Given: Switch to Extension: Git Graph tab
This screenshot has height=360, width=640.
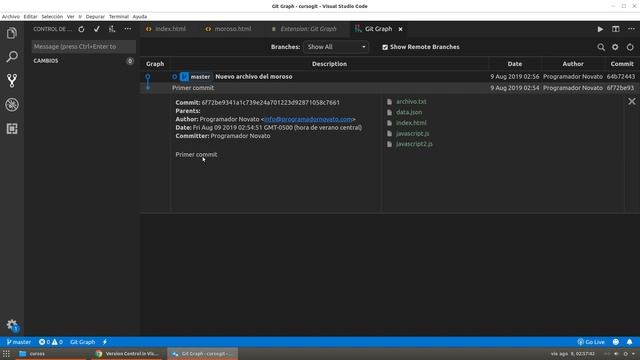Looking at the screenshot, I should (x=308, y=29).
